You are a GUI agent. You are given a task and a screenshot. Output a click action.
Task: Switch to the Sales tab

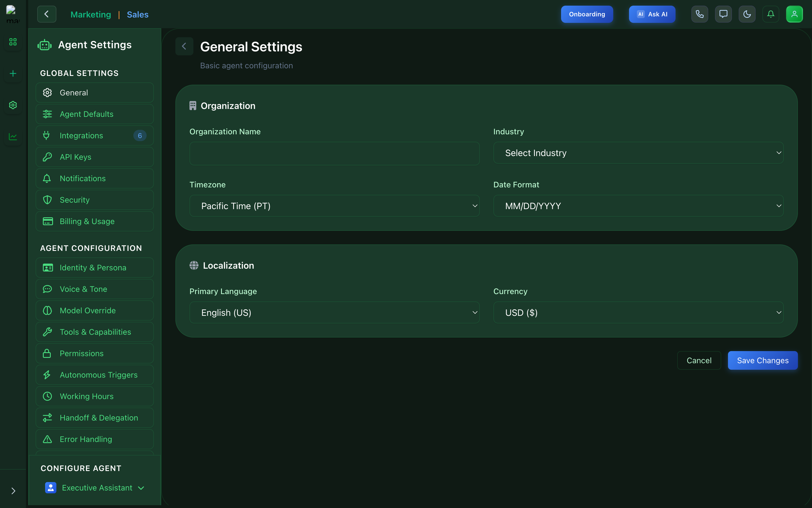pos(138,14)
